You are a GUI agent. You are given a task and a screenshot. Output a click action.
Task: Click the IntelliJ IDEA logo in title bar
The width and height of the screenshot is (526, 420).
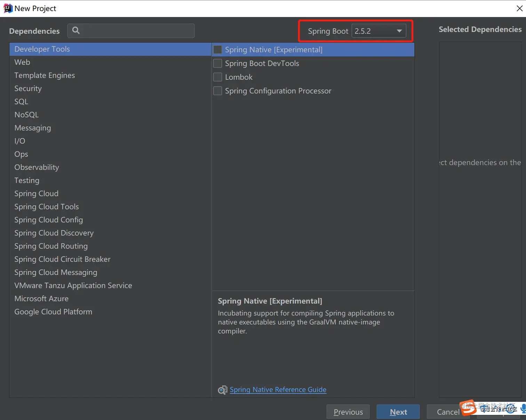coord(8,8)
